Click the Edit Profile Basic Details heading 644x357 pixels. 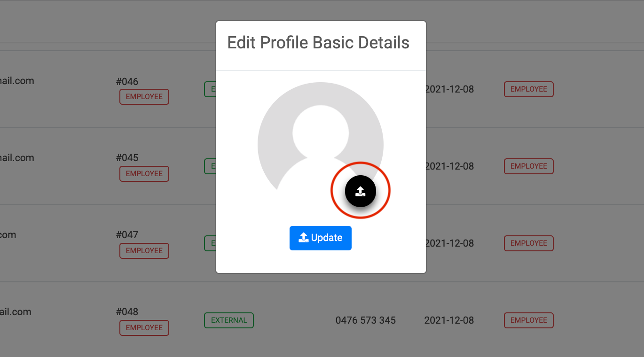point(318,43)
